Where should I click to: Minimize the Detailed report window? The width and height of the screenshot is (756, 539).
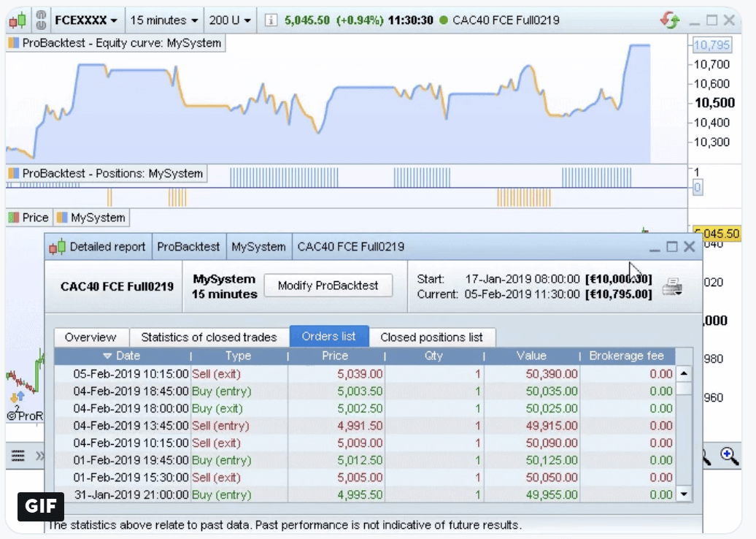click(x=655, y=248)
